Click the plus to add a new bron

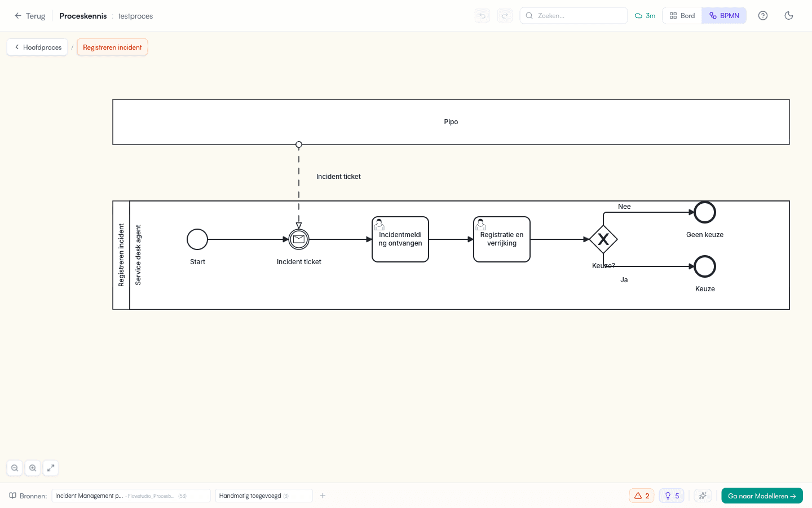point(323,496)
